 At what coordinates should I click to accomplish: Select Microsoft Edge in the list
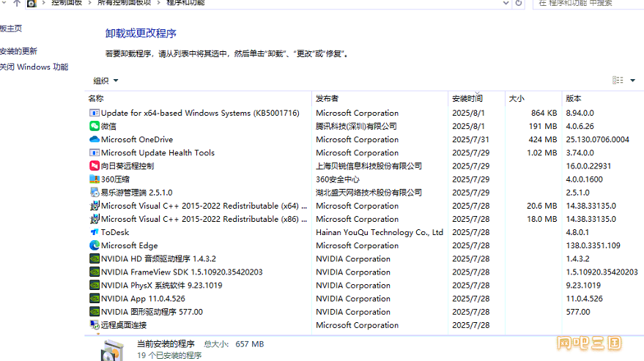(130, 245)
